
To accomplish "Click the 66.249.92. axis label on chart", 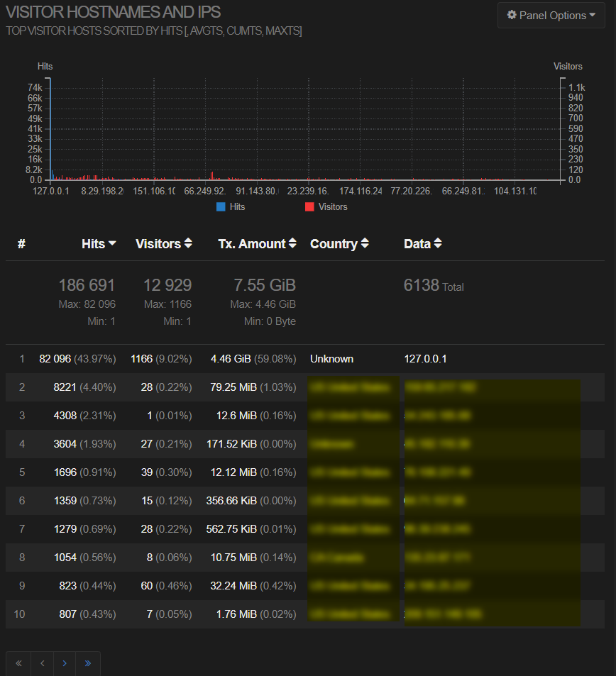I will pos(205,191).
